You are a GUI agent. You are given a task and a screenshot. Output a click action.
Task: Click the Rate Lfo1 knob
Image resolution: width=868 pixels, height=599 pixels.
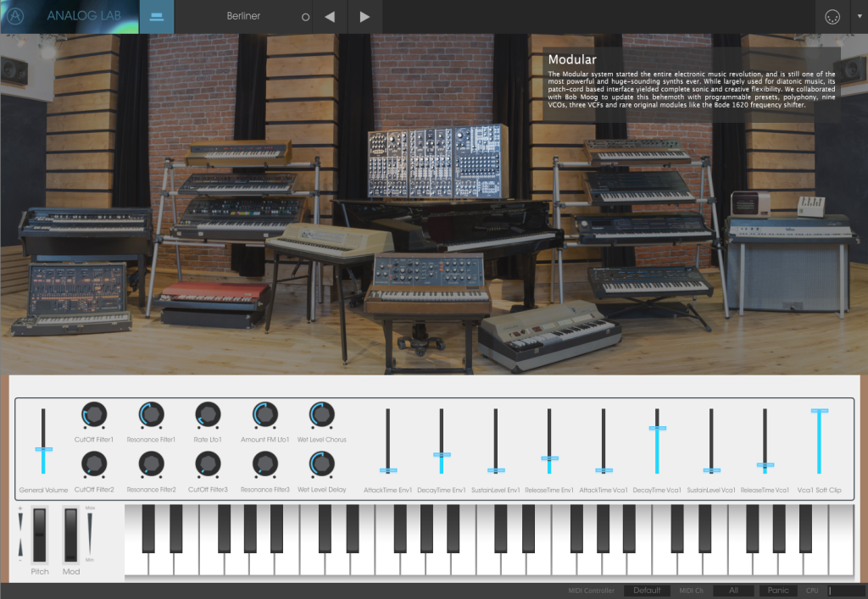pyautogui.click(x=209, y=415)
